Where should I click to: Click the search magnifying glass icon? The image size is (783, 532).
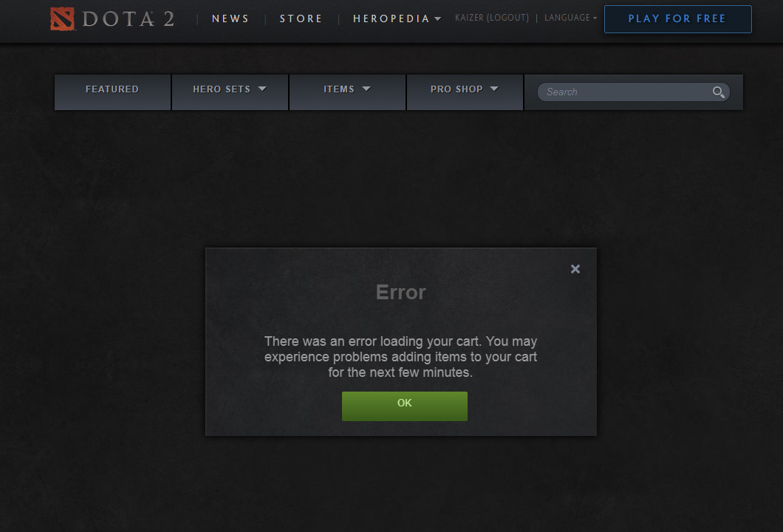(718, 92)
